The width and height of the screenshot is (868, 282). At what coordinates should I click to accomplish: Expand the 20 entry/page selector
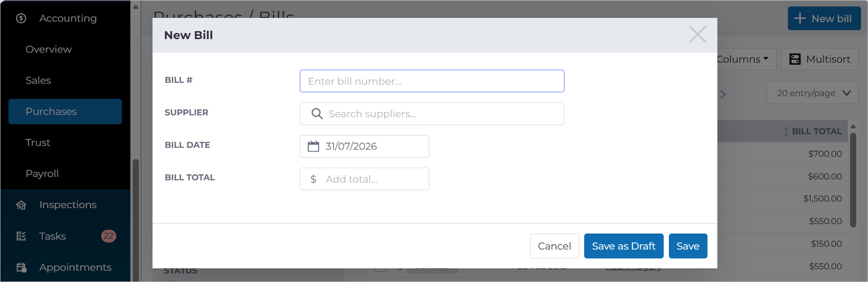coord(813,93)
